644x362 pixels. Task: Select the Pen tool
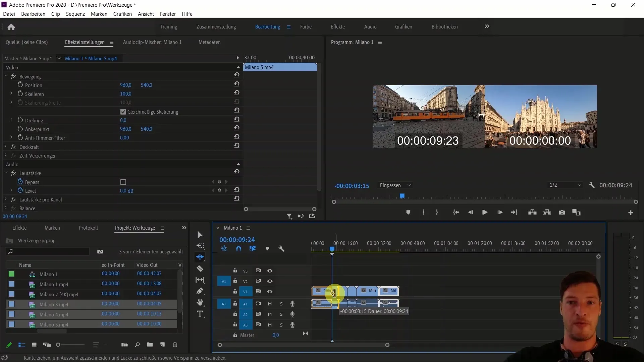click(x=200, y=291)
